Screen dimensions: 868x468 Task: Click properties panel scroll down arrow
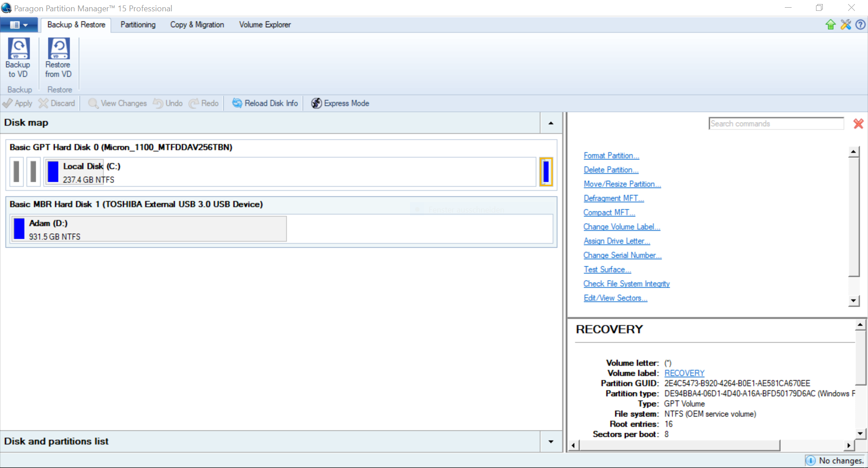point(860,434)
